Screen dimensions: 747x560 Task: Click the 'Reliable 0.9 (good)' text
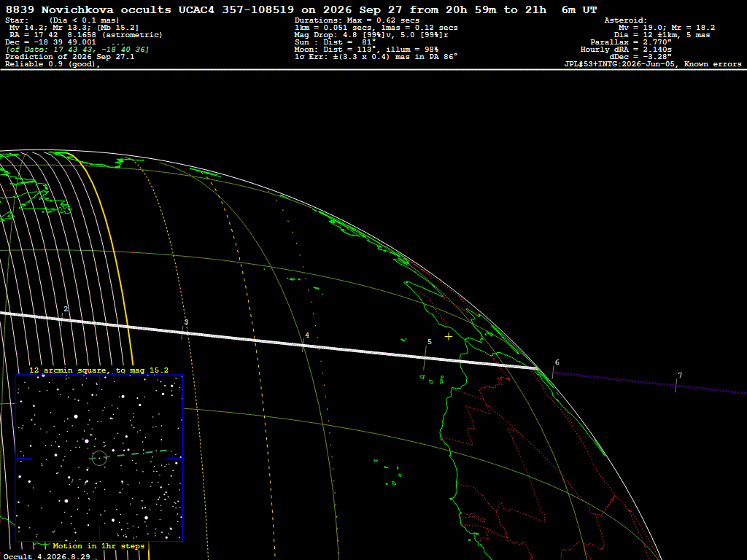pyautogui.click(x=53, y=64)
